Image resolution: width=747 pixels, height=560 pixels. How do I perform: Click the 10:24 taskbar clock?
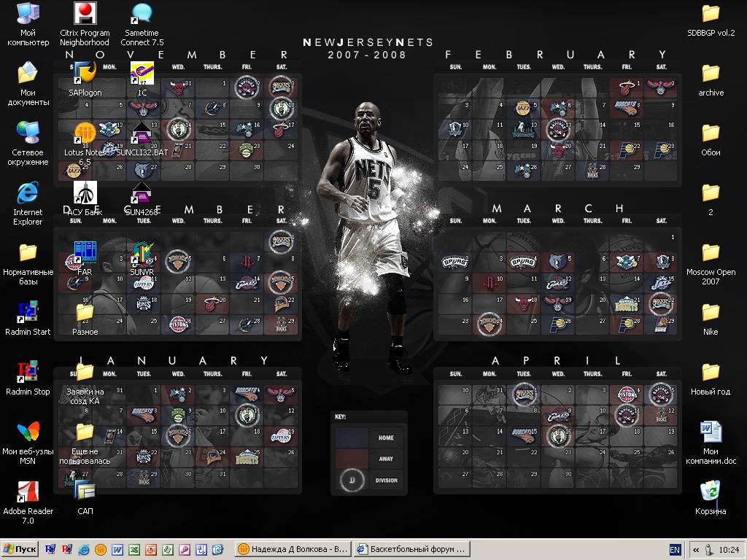729,550
